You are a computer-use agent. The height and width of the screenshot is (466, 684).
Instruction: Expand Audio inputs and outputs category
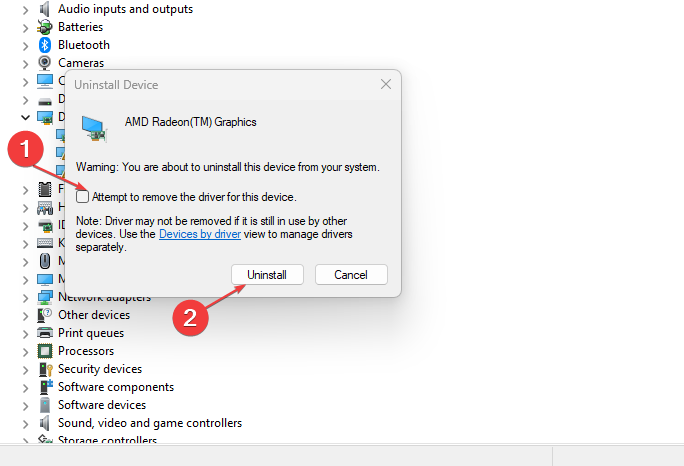(26, 10)
